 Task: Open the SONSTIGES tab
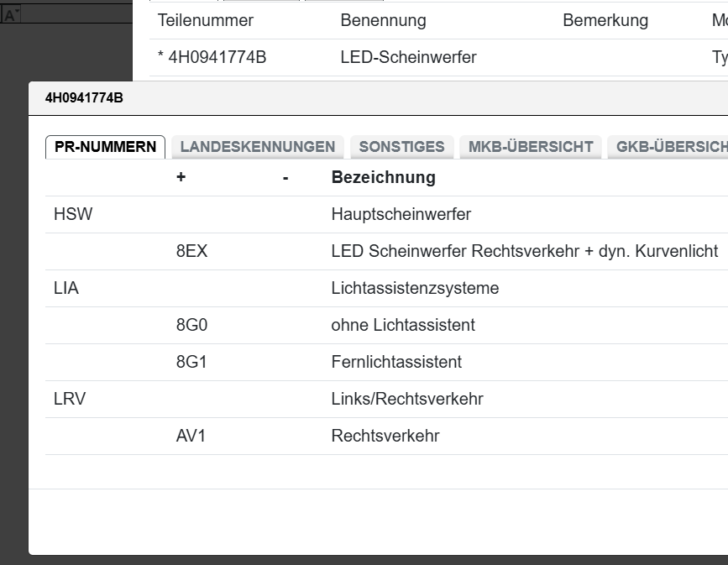tap(402, 146)
